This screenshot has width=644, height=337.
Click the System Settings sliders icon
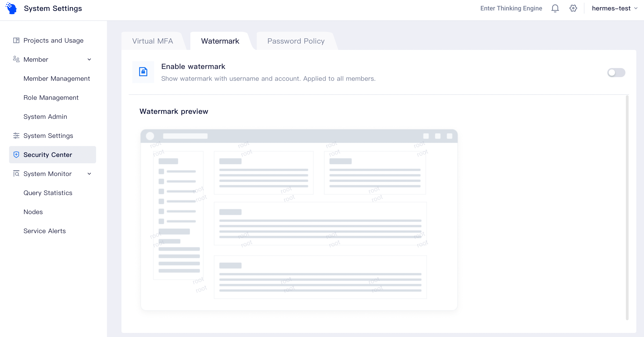click(x=16, y=136)
